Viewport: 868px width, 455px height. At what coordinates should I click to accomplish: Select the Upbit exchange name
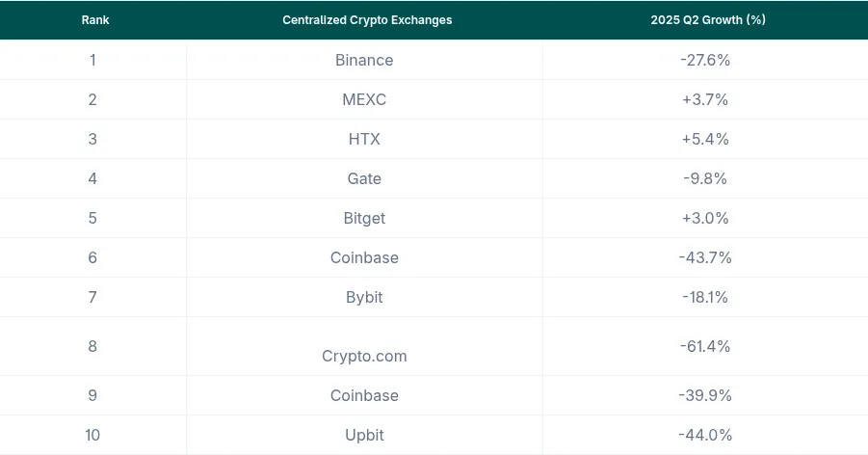pyautogui.click(x=364, y=435)
